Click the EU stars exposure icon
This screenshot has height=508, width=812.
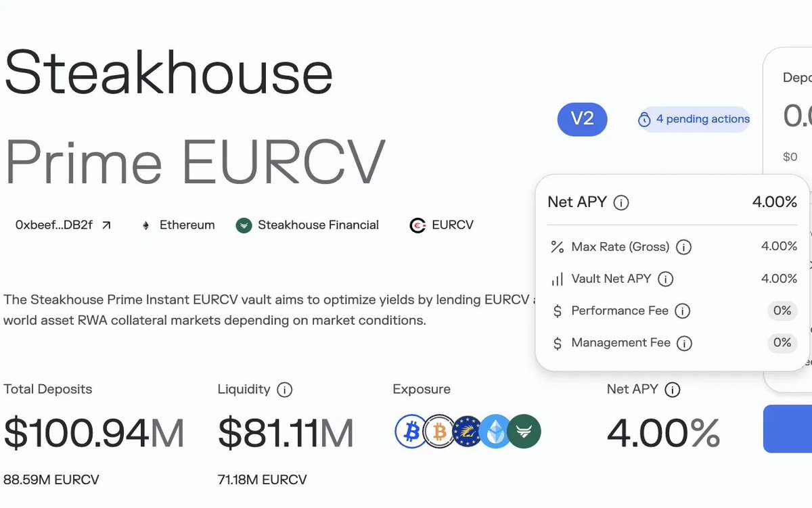(467, 432)
